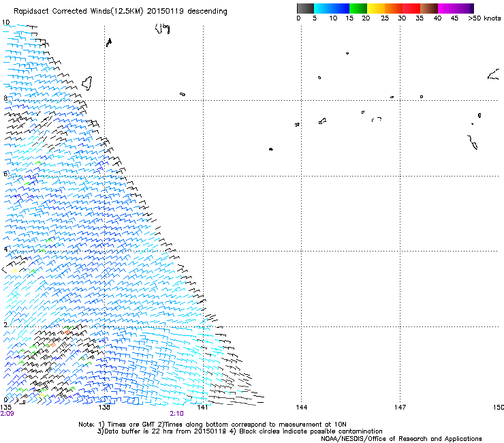Click the island outline on the right edge near 10N
The image size is (504, 443).
tap(493, 74)
